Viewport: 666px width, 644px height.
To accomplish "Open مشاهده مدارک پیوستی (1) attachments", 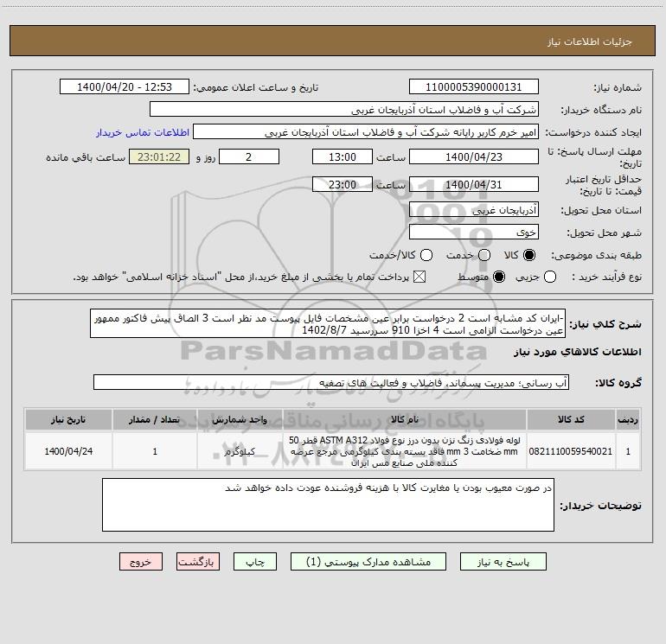I will (368, 562).
